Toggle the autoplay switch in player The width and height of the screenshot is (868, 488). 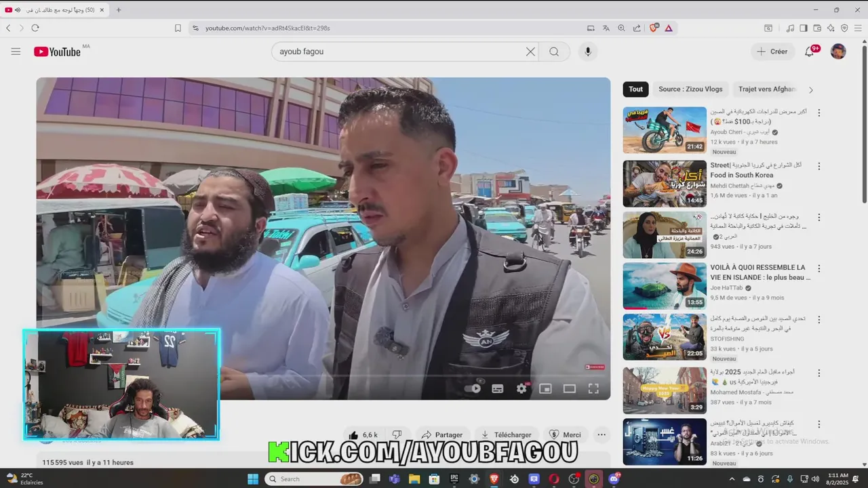pyautogui.click(x=474, y=388)
